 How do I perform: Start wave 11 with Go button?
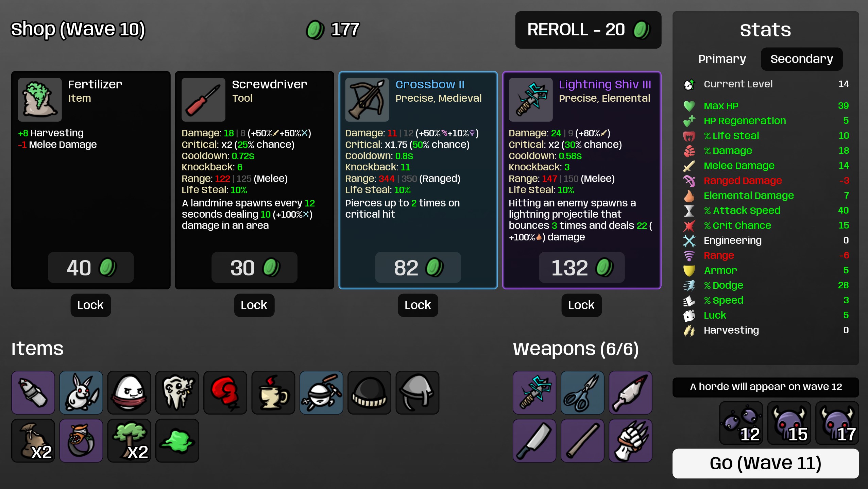click(766, 463)
